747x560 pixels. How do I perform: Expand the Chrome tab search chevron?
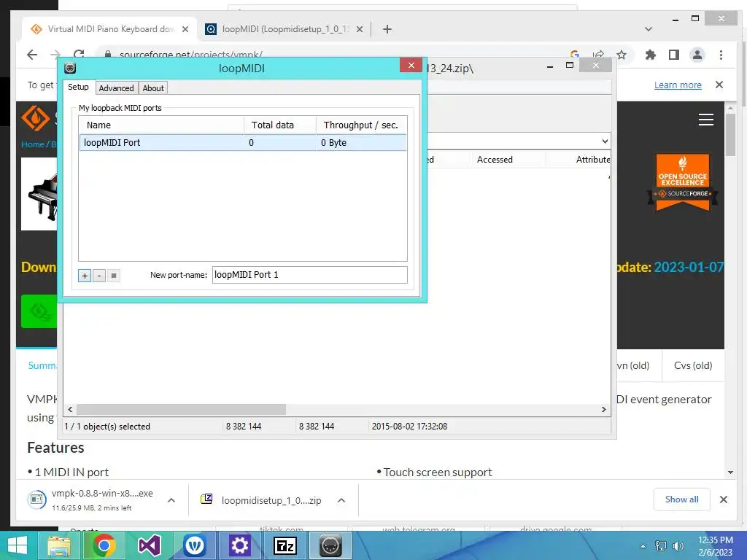[649, 29]
